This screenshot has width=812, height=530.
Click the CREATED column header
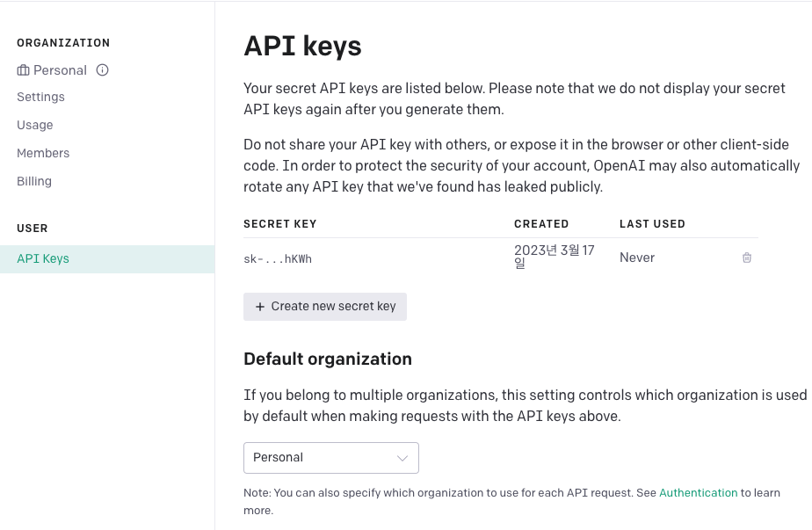pos(541,224)
